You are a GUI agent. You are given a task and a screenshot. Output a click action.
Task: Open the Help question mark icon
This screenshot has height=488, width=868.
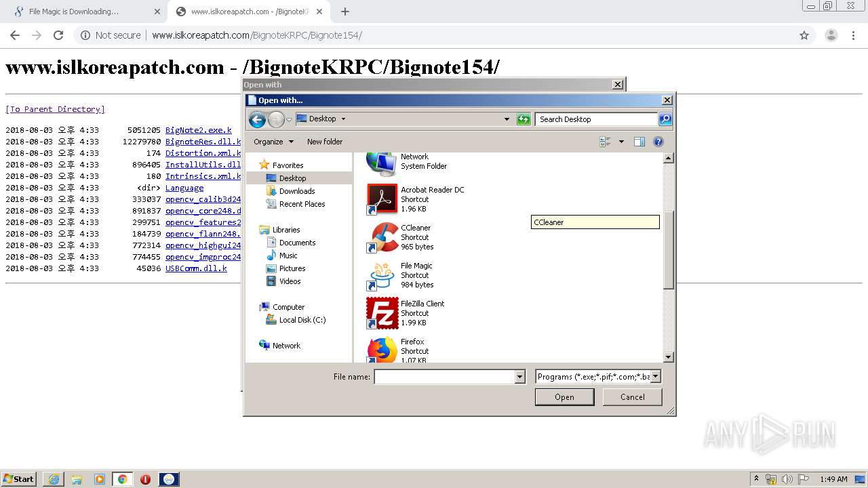pos(658,142)
